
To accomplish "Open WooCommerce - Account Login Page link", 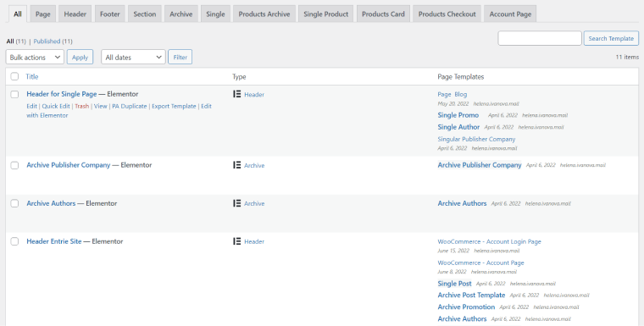I will (x=490, y=242).
